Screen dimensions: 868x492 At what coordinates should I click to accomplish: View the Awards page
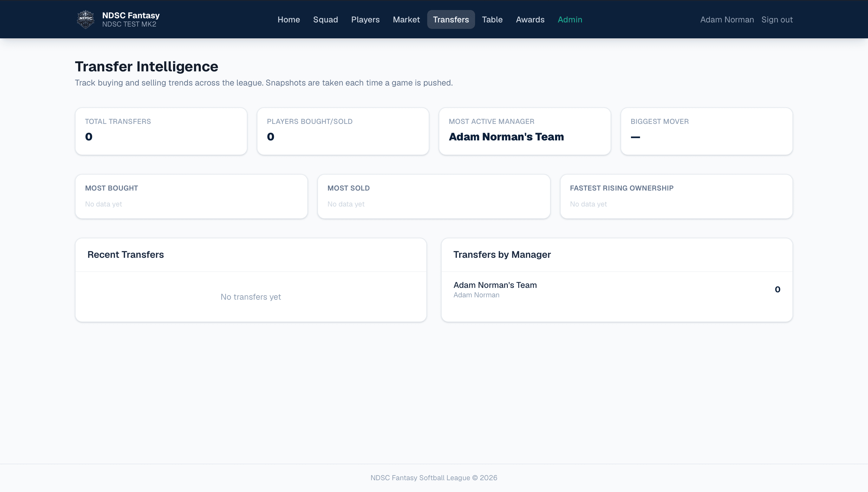point(530,19)
